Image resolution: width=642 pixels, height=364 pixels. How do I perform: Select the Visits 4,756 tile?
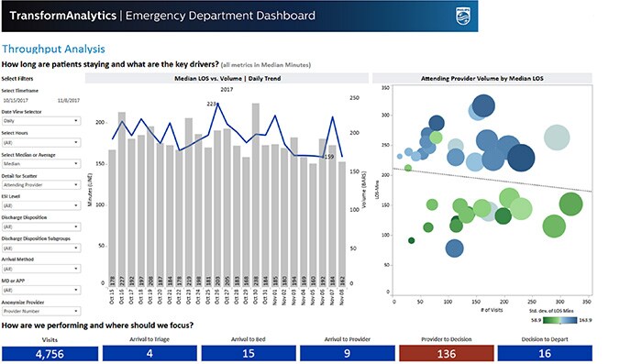point(50,354)
